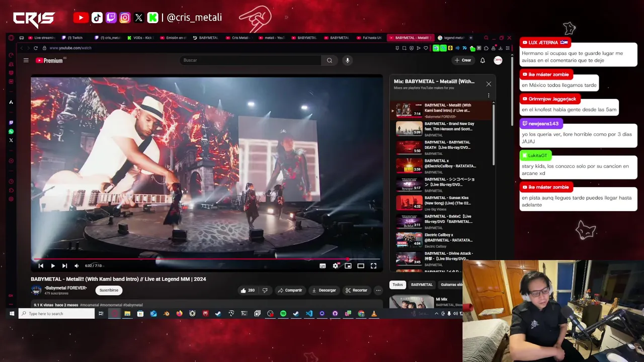Skip to the next video in player
The image size is (644, 362).
(x=64, y=265)
